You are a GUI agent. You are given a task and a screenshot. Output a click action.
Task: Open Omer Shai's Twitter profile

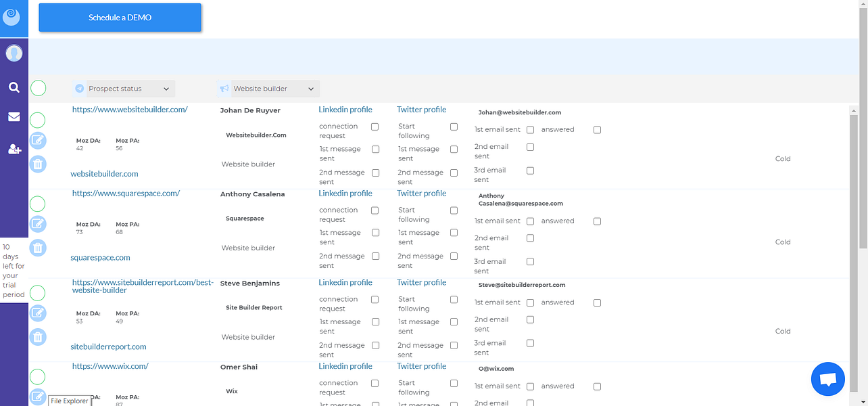click(x=422, y=367)
